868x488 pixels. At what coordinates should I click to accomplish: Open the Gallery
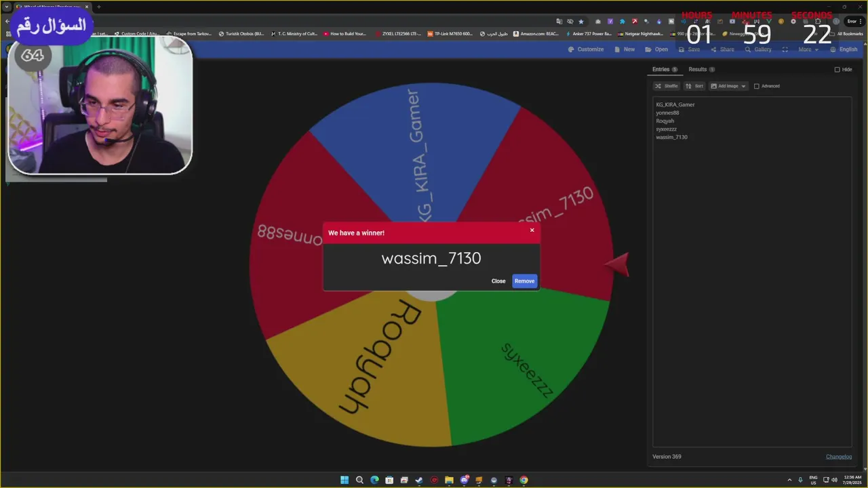[x=758, y=49]
